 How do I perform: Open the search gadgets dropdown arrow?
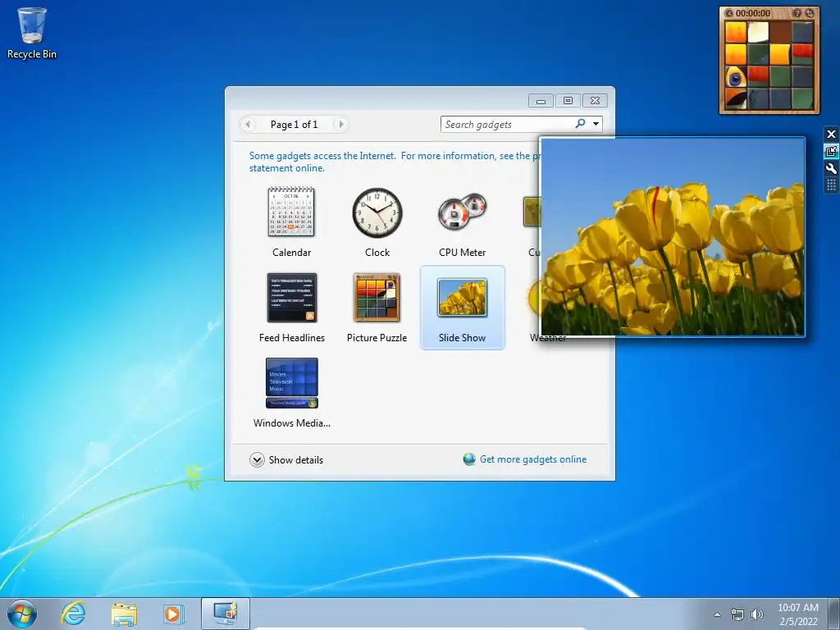[x=596, y=125]
